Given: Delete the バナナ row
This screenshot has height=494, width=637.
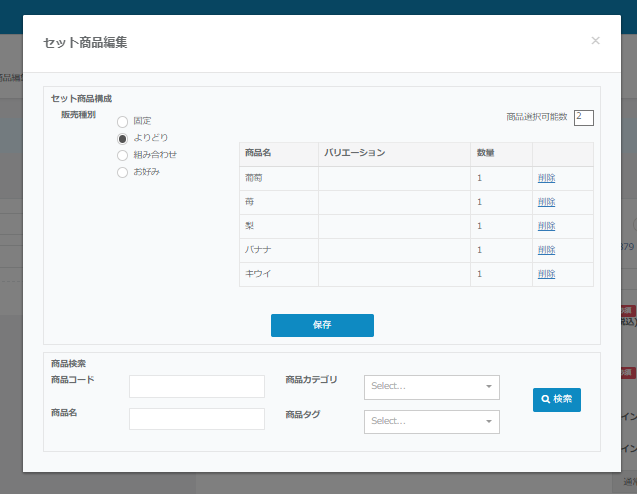Looking at the screenshot, I should (546, 250).
